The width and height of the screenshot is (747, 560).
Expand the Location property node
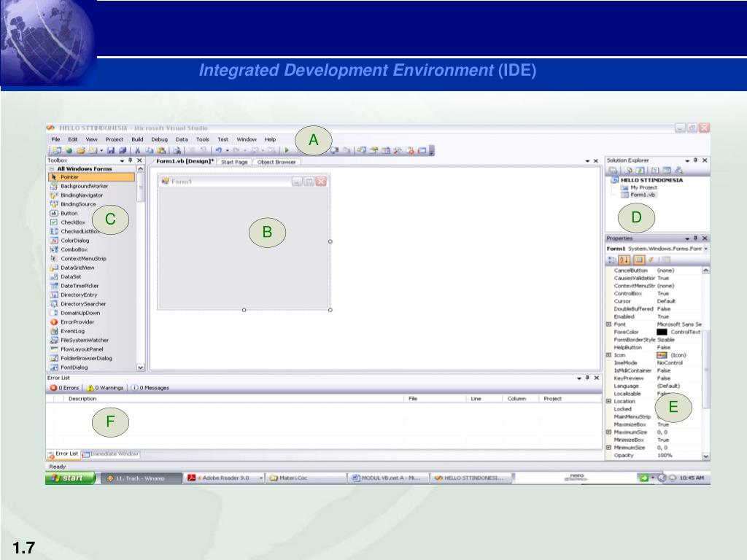pos(608,401)
